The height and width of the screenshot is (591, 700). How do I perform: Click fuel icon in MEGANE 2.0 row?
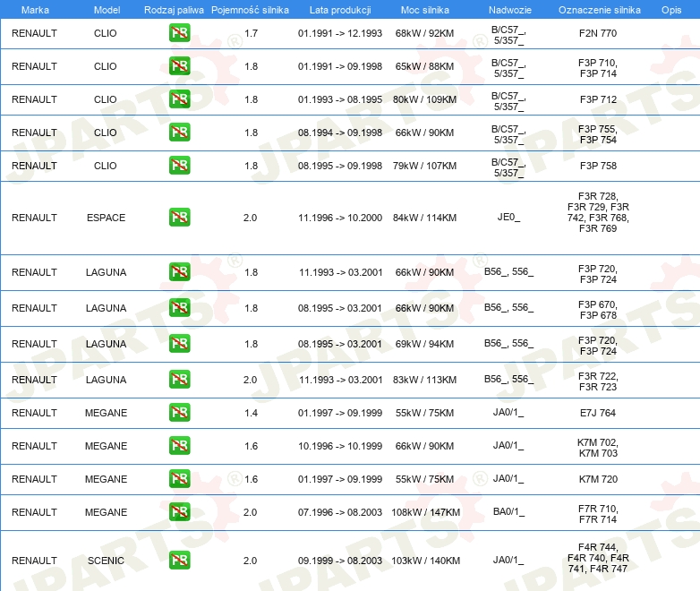point(179,511)
